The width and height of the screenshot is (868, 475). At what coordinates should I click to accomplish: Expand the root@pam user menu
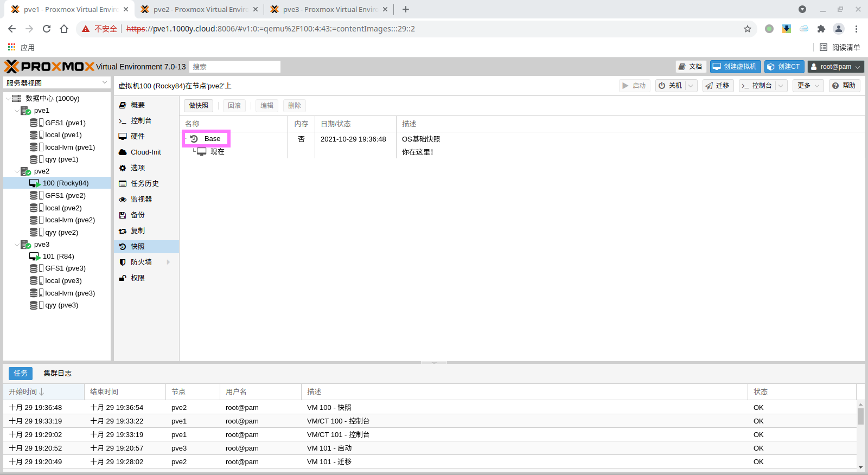point(835,67)
